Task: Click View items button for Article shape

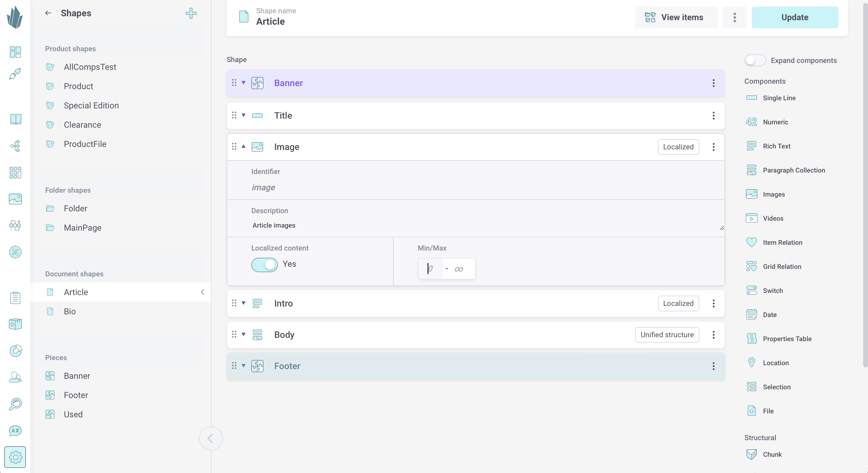Action: [x=673, y=17]
